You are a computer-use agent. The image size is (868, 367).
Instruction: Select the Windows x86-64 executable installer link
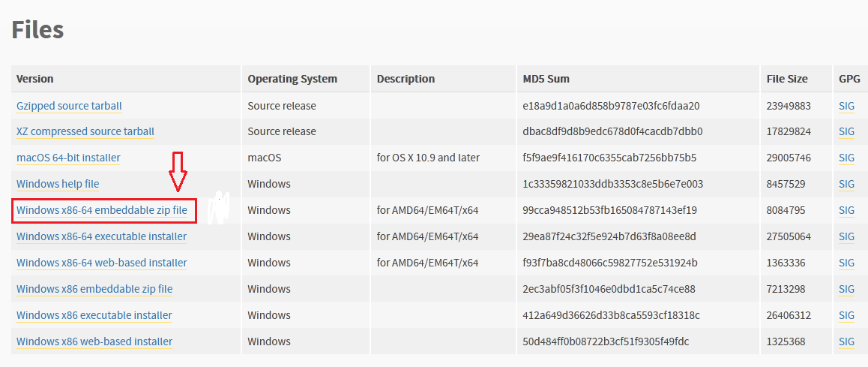[102, 236]
